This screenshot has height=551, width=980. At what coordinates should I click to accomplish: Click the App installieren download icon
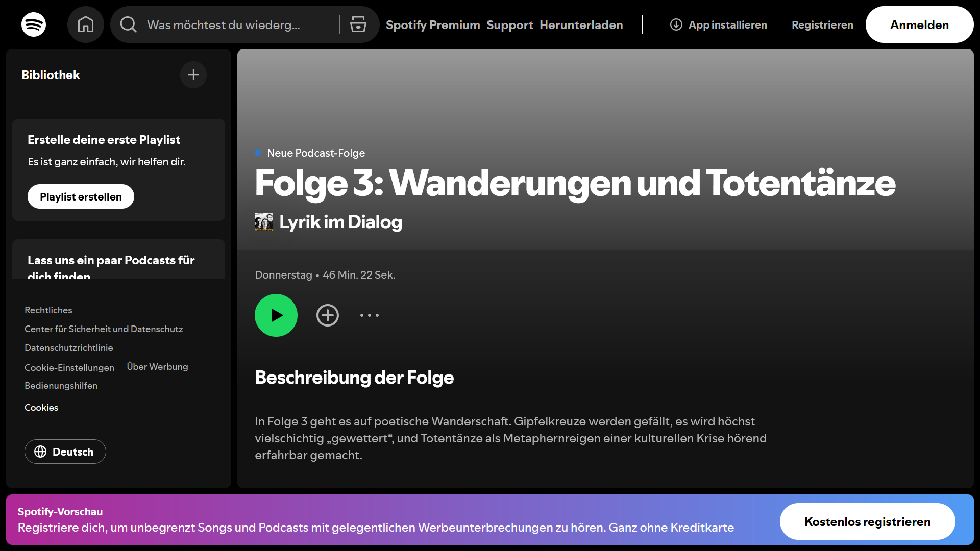coord(676,24)
